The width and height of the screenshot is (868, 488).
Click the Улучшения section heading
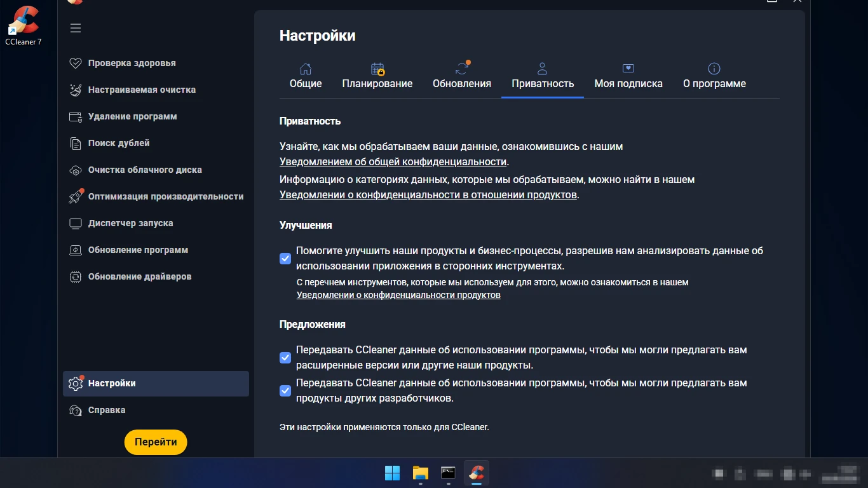pyautogui.click(x=306, y=225)
